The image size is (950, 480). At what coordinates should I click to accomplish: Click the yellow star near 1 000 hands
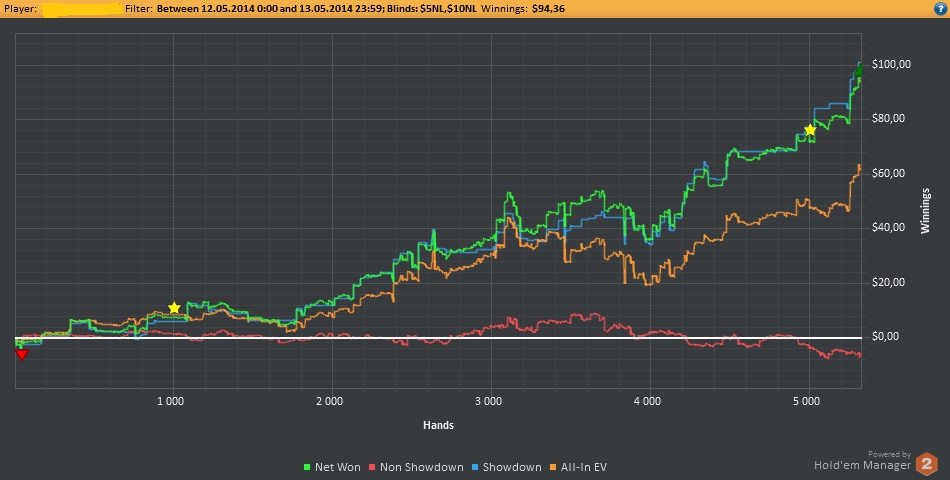(x=174, y=308)
